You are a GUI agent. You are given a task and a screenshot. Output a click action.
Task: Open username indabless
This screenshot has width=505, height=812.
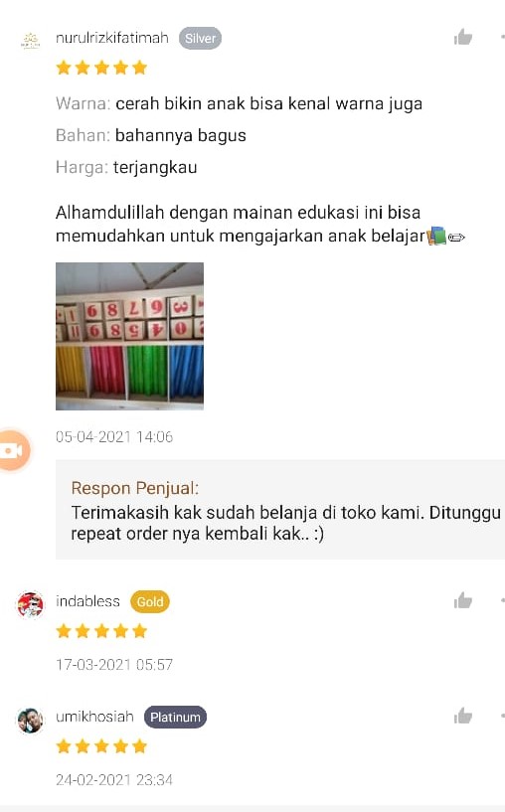click(x=87, y=601)
